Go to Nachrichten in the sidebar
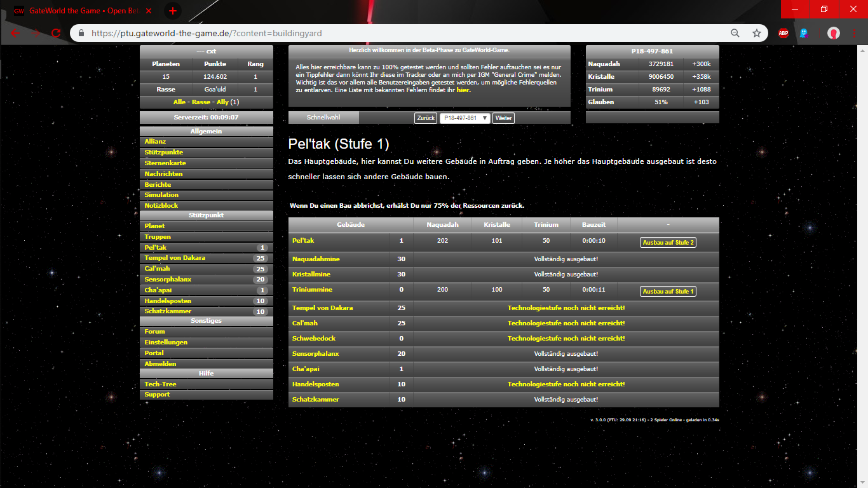The width and height of the screenshot is (868, 488). click(163, 174)
